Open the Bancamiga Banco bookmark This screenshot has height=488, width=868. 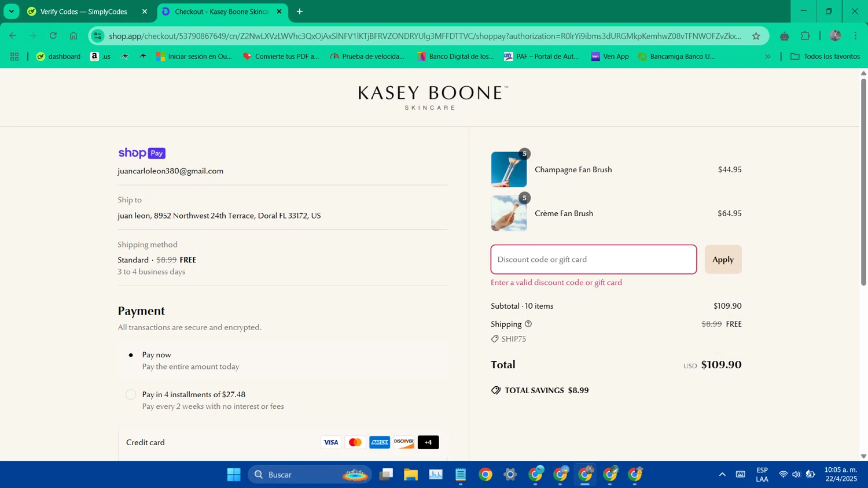(x=676, y=57)
